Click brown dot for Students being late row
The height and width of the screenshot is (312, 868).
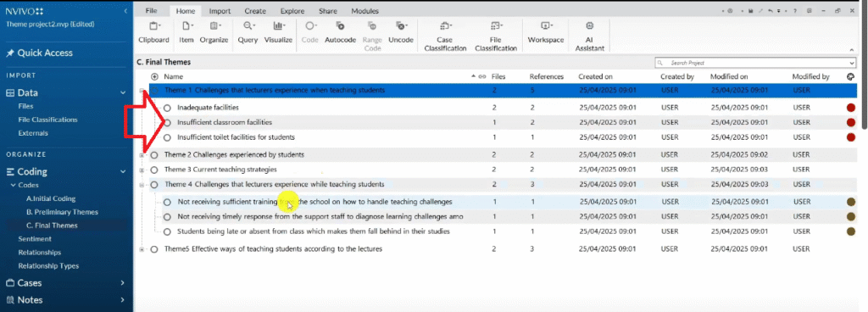pyautogui.click(x=851, y=231)
